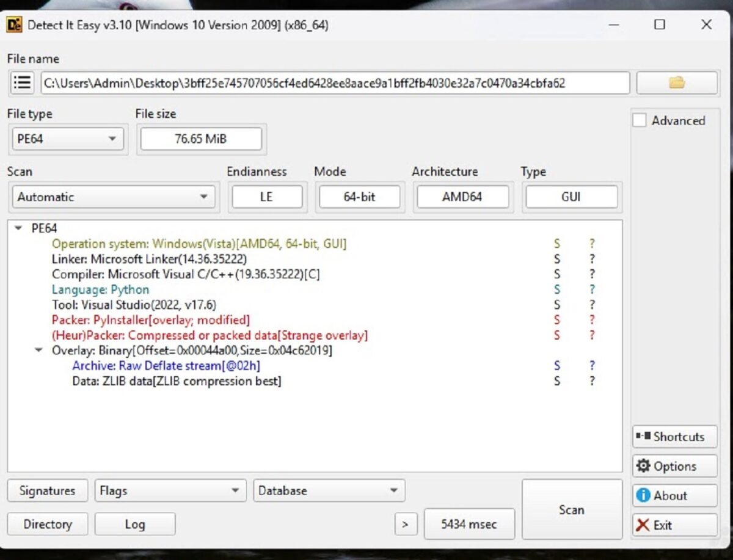
Task: Click S link on Language Python row
Action: click(557, 289)
